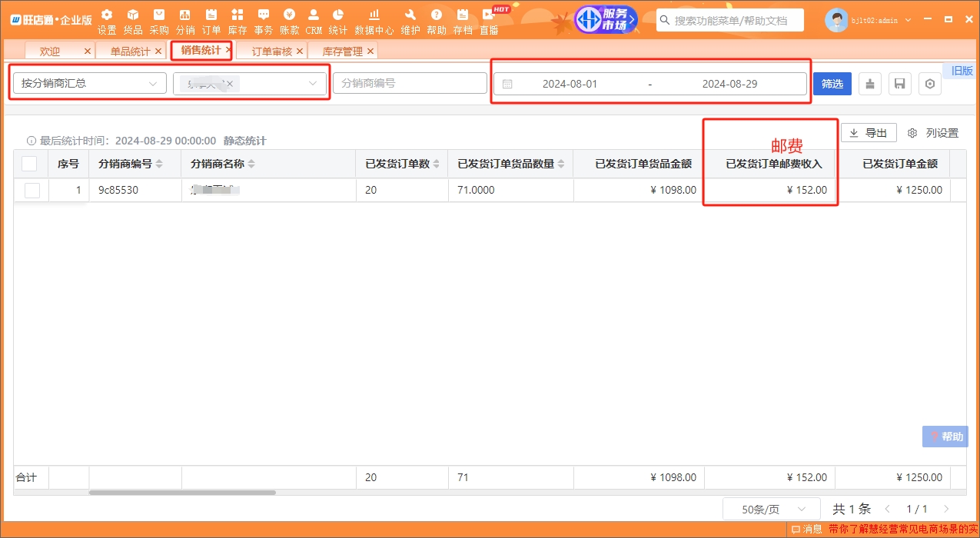Check the checkbox for row 1
The height and width of the screenshot is (538, 980).
point(32,190)
